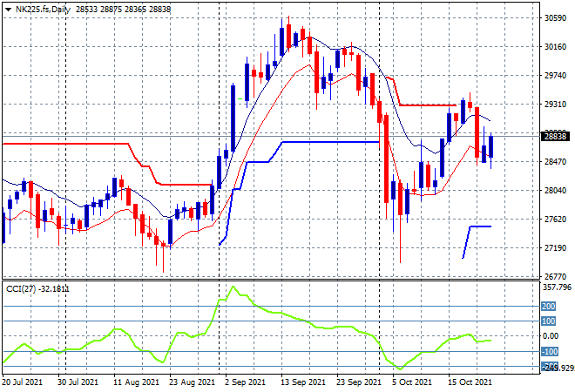Click the NK225.fs,Daily symbol title
Viewport: 575px width, 392px height.
(43, 10)
